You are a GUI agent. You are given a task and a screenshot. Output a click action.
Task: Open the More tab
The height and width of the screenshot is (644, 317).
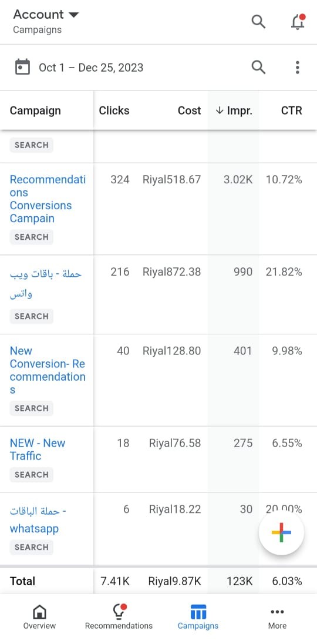tap(277, 617)
